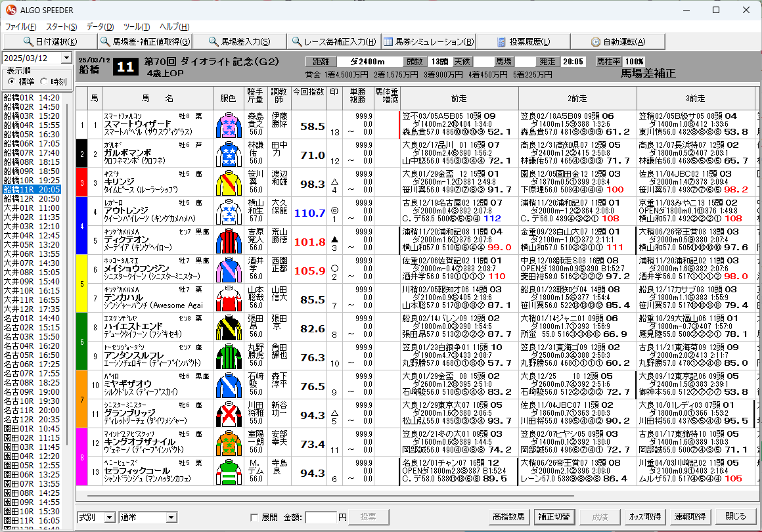Click the red frame color cell for キリンジ

point(81,183)
